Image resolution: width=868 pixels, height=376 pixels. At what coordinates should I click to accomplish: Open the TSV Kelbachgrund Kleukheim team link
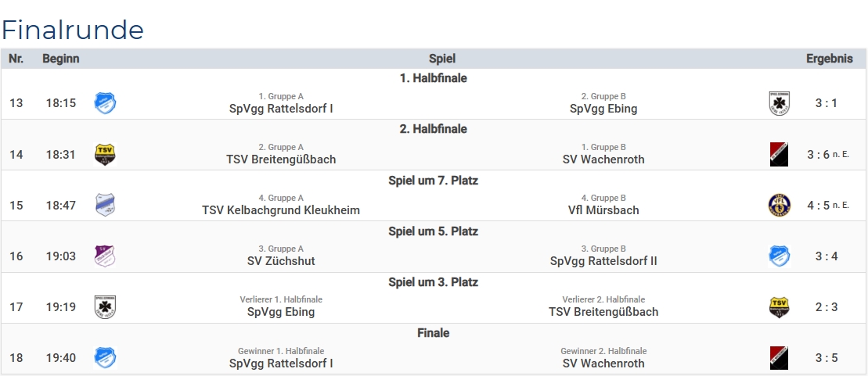point(281,210)
